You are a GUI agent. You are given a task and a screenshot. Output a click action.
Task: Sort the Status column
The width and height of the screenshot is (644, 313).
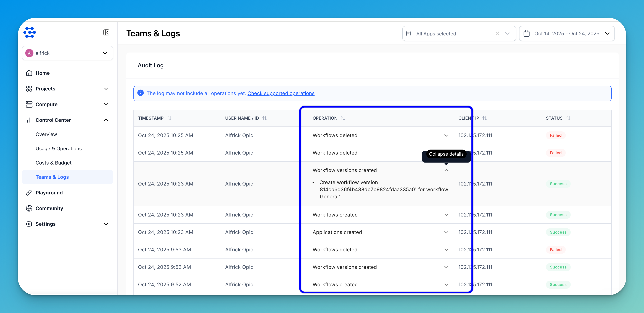tap(568, 118)
